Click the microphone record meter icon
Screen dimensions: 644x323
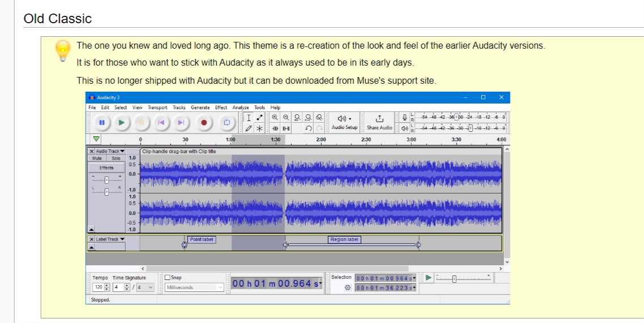404,118
